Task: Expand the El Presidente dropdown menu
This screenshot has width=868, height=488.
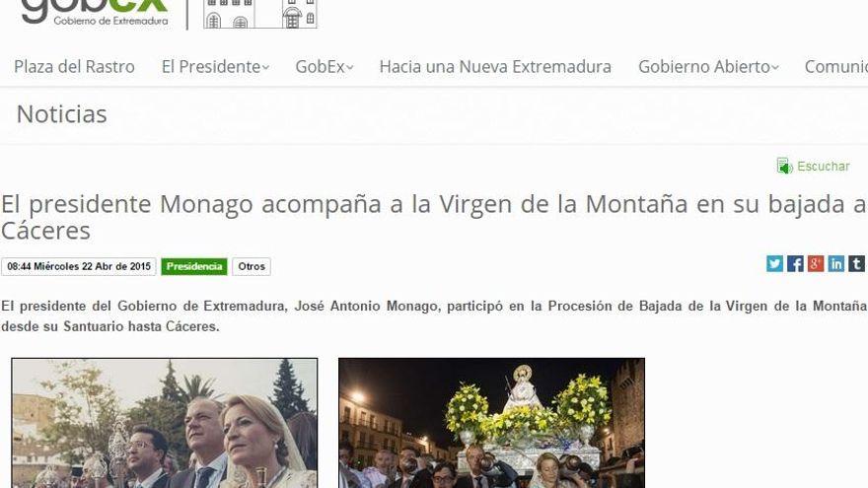Action: 215,67
